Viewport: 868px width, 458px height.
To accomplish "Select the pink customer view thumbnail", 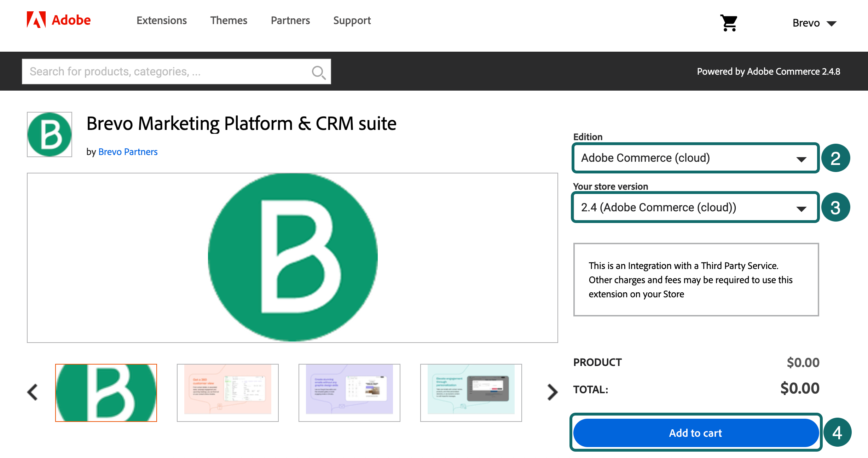I will point(227,392).
